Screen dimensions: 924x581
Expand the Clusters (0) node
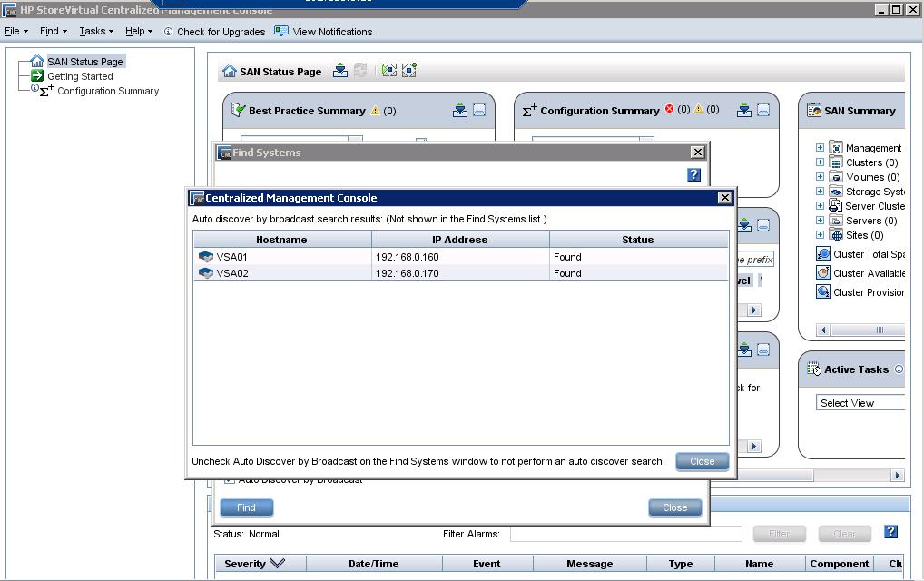click(820, 162)
